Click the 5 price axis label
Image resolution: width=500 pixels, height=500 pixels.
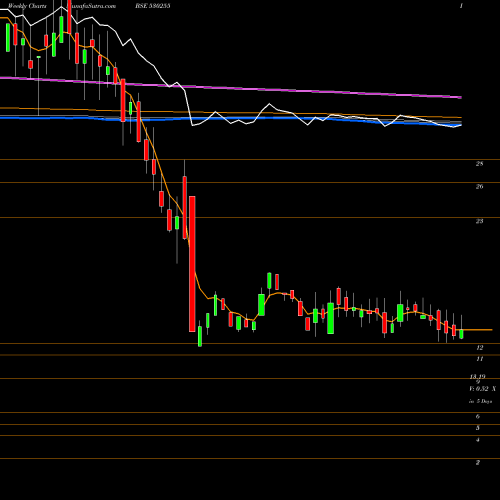pos(478,428)
